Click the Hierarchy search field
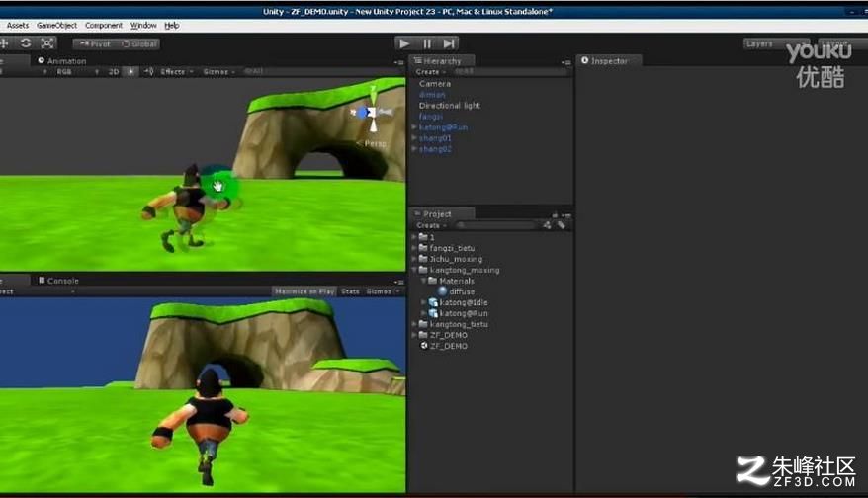 509,72
